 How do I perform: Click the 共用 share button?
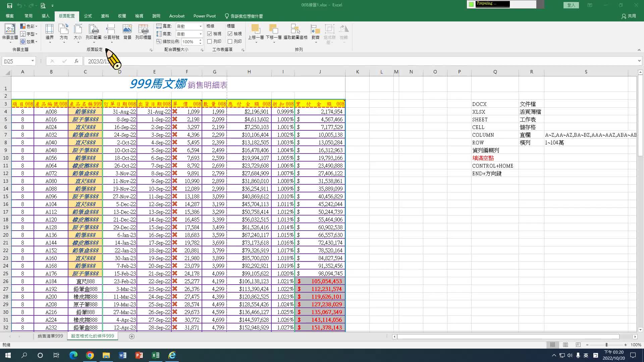(x=629, y=16)
